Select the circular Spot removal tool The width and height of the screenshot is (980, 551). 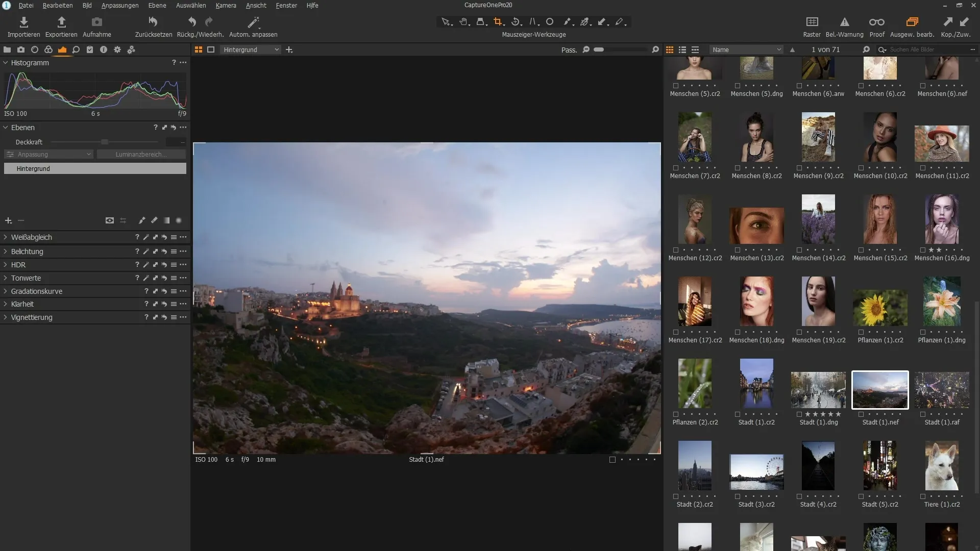pyautogui.click(x=550, y=22)
